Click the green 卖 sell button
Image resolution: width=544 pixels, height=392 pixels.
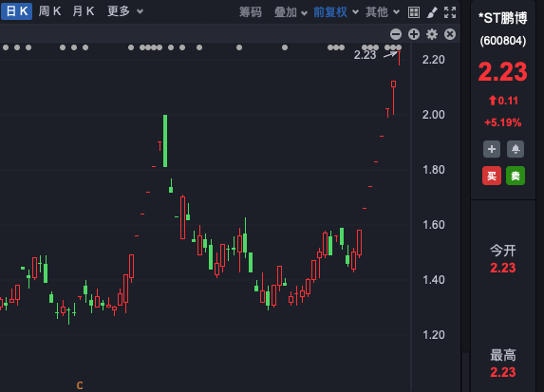pos(516,176)
